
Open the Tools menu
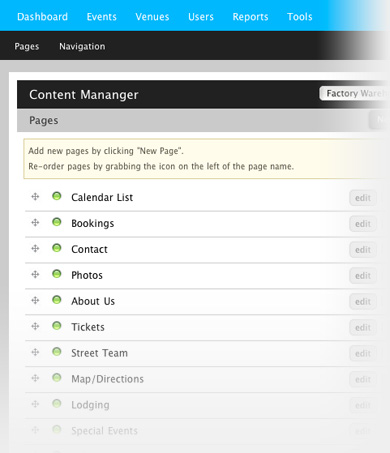point(300,17)
